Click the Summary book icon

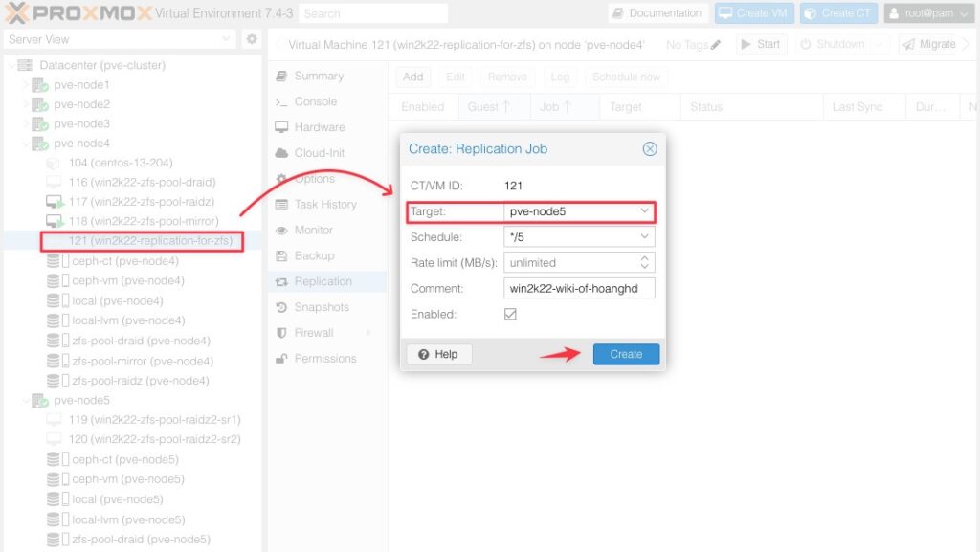(281, 76)
